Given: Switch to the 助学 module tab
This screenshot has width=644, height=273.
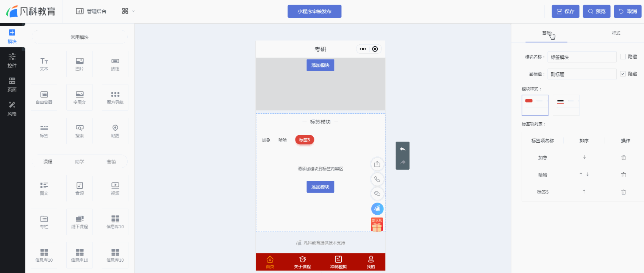Looking at the screenshot, I should [80, 162].
